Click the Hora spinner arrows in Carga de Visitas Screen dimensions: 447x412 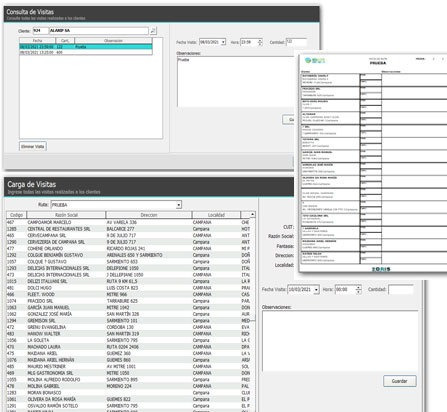click(x=358, y=289)
